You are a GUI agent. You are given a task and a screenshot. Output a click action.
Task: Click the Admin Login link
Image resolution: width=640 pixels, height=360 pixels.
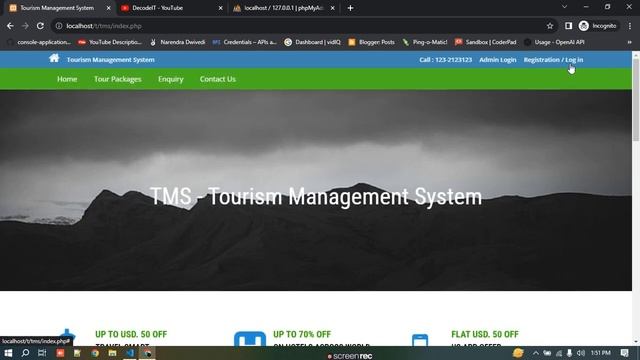(x=498, y=60)
